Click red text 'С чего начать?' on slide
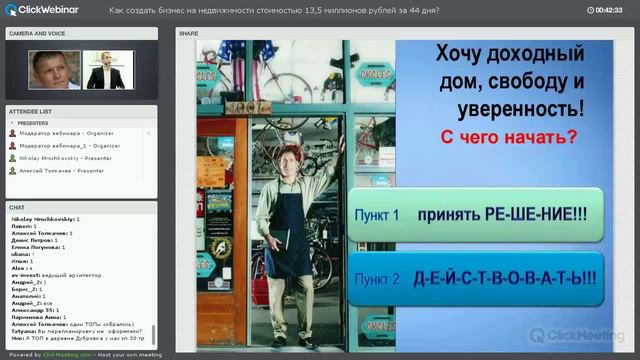640x360 pixels. 509,137
